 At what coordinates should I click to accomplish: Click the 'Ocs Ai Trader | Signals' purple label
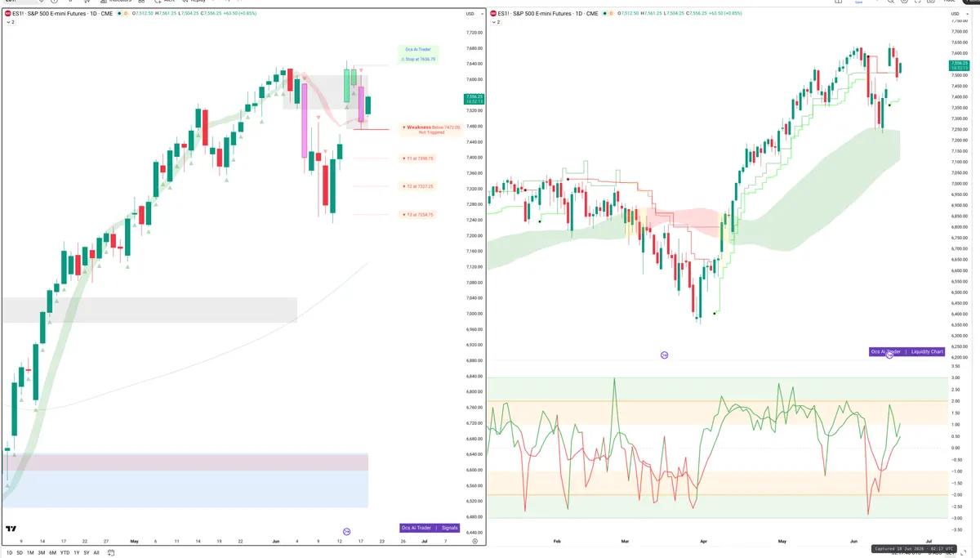click(430, 528)
